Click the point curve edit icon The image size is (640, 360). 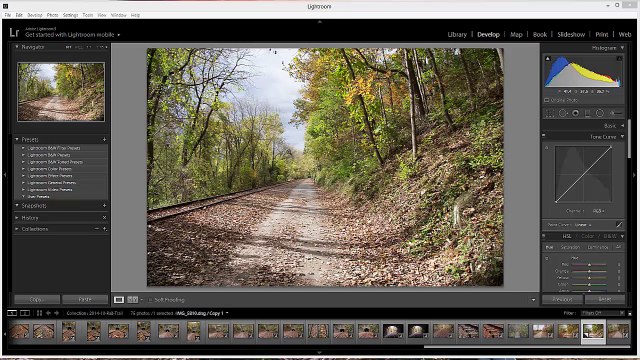(619, 224)
